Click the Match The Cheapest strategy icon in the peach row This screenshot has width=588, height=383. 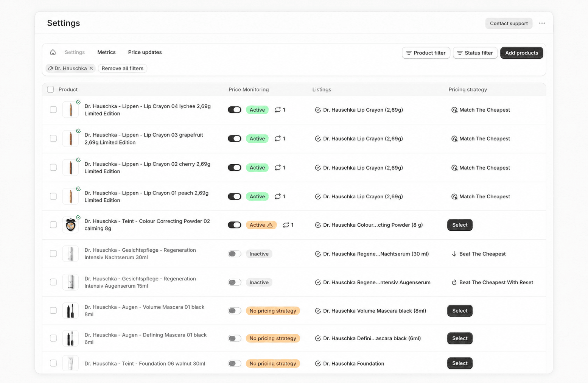coord(454,196)
